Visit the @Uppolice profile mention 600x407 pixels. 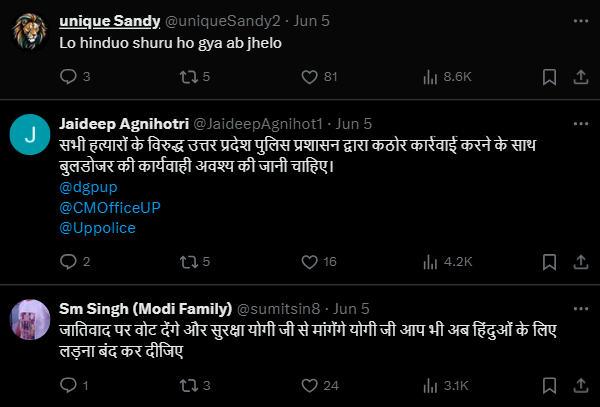click(x=98, y=228)
